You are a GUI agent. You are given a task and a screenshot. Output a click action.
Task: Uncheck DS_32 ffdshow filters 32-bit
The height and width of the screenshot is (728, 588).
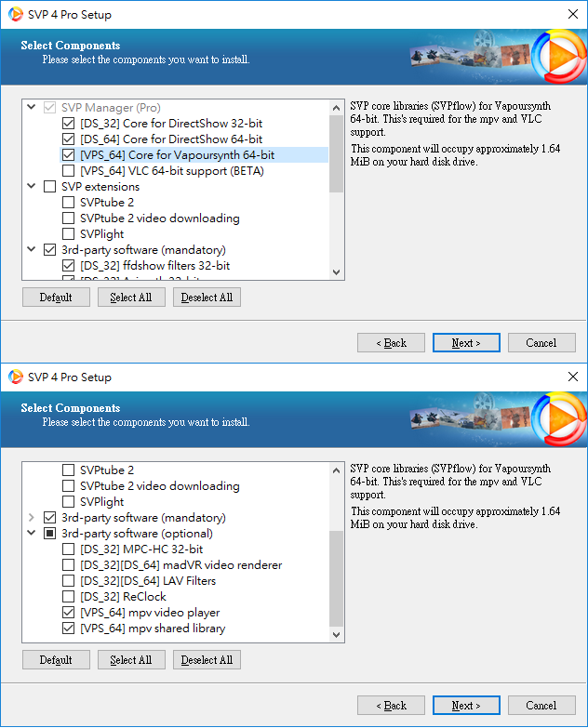point(68,266)
